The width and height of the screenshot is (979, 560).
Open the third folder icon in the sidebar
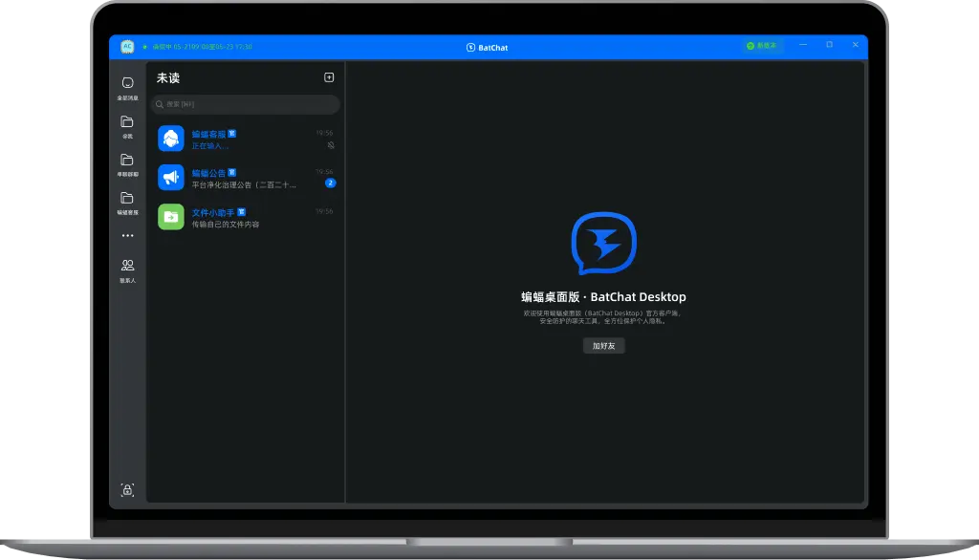coord(127,161)
